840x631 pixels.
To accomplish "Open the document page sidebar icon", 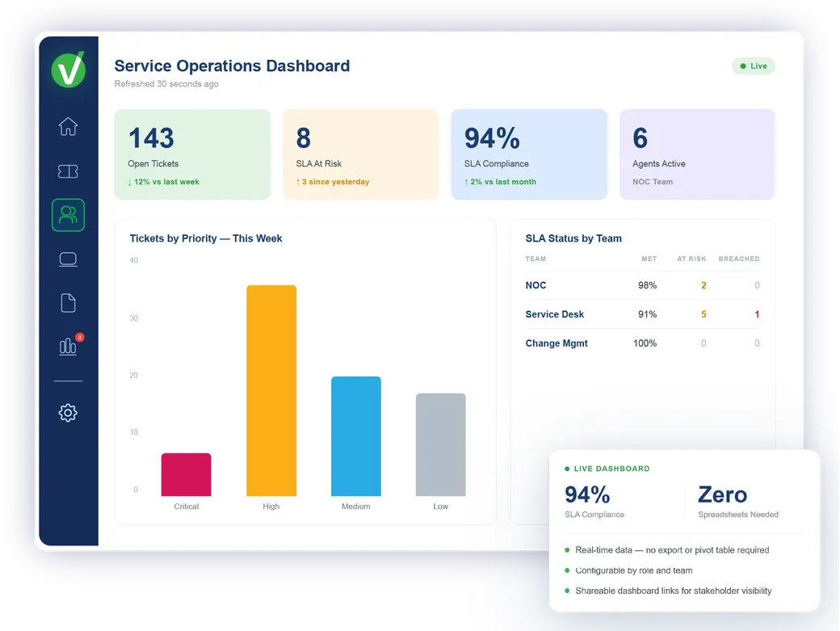I will (68, 303).
